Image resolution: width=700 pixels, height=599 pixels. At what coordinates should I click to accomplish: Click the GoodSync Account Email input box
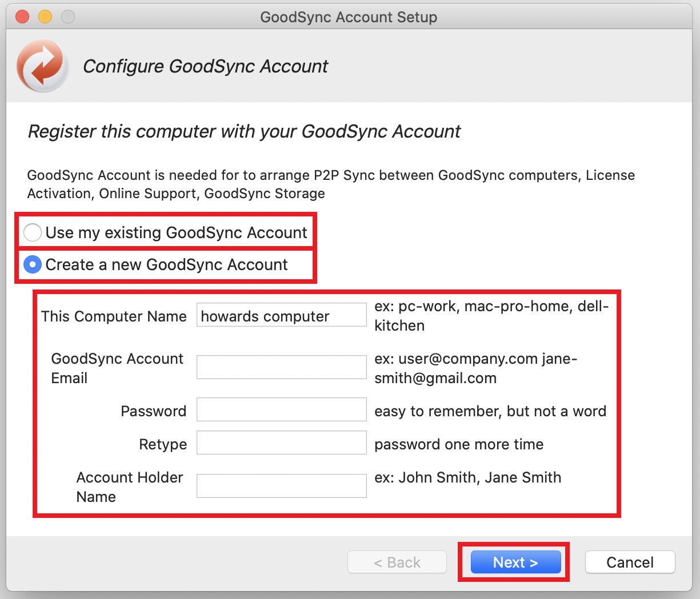(281, 367)
